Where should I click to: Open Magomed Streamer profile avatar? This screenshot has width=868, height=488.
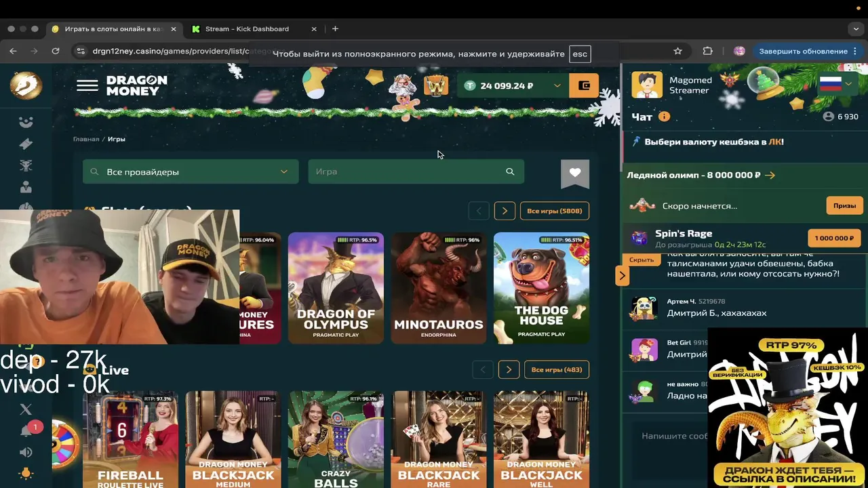point(646,85)
